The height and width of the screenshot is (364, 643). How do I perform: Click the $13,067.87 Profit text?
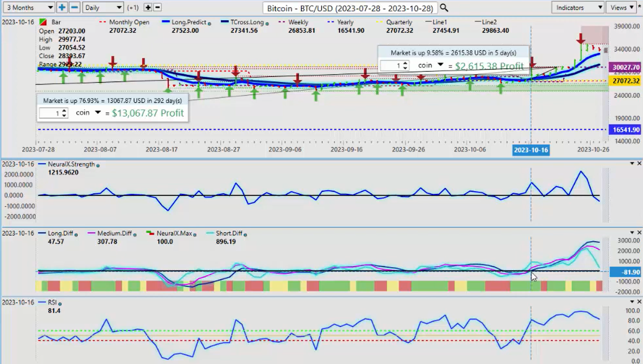click(148, 113)
